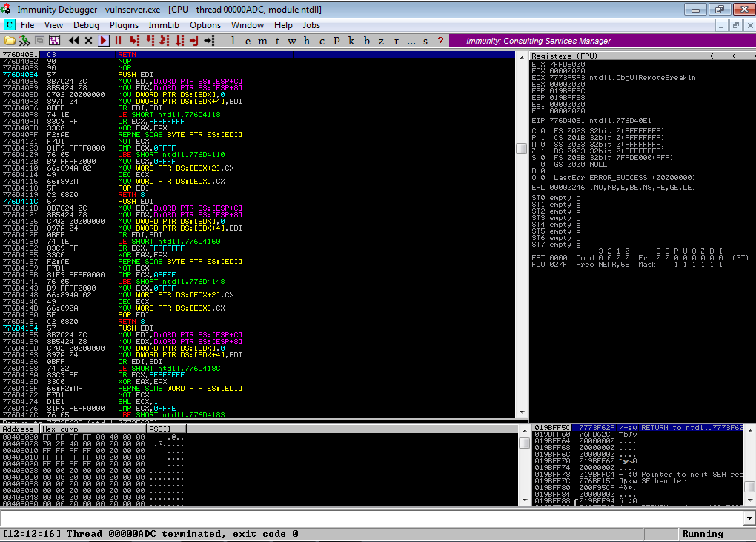Click the CPU window C icon beside File
Image resolution: width=756 pixels, height=542 pixels.
tap(9, 25)
